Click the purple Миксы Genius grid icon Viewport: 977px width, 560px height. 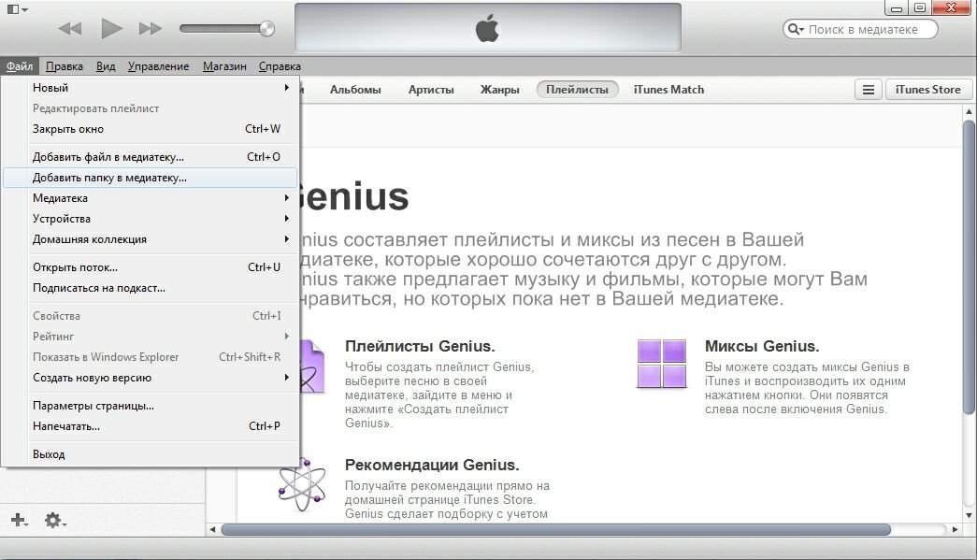[662, 364]
